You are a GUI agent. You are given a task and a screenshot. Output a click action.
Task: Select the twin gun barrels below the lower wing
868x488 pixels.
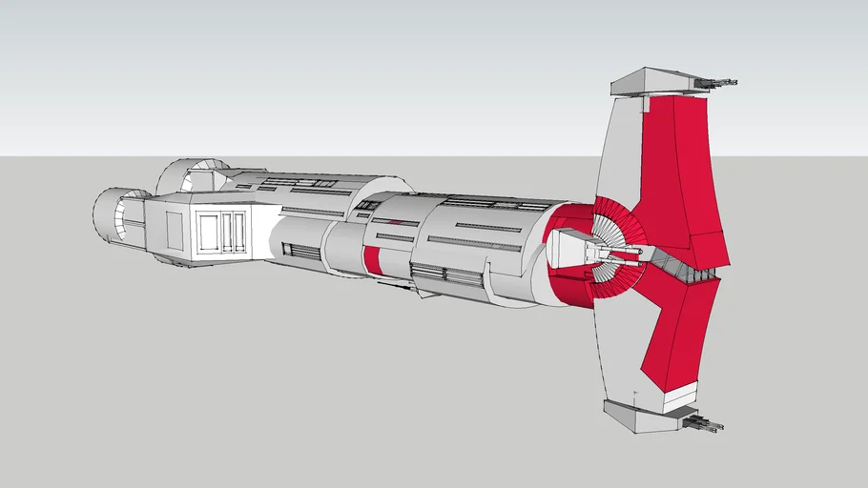[x=701, y=420]
